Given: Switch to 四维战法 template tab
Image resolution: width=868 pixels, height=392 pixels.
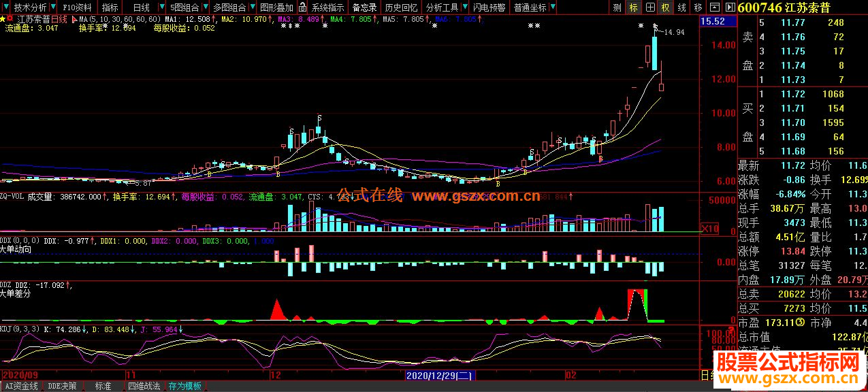Looking at the screenshot, I should coord(144,386).
